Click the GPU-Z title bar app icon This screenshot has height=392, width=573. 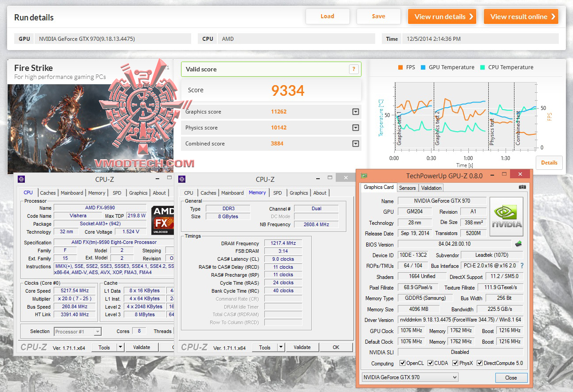[364, 176]
